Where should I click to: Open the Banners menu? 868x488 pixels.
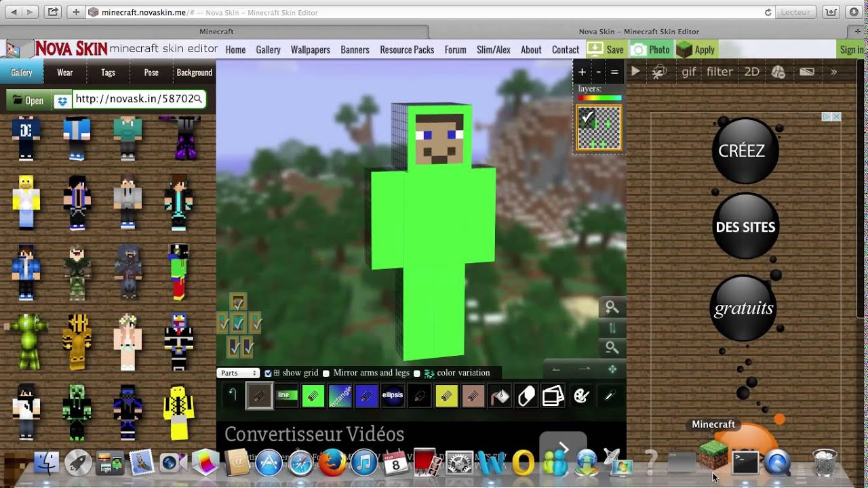tap(355, 49)
